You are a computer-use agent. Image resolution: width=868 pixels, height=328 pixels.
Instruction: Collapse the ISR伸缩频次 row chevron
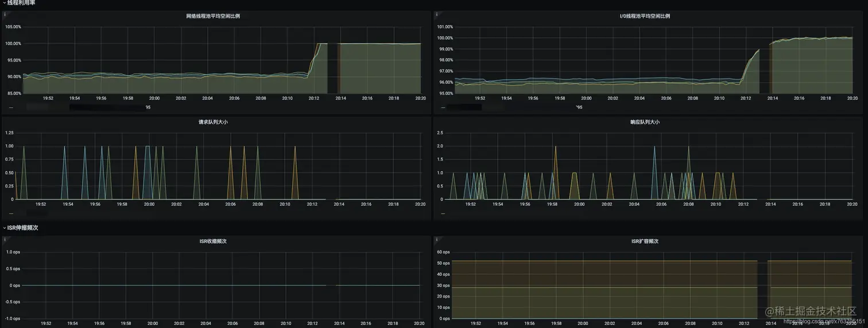pos(4,228)
